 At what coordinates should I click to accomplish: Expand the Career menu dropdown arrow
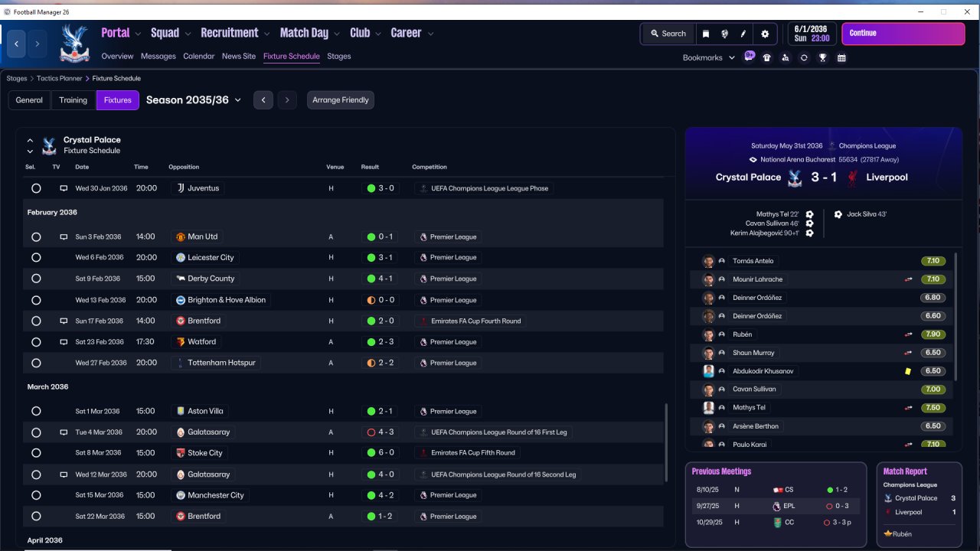pos(430,34)
